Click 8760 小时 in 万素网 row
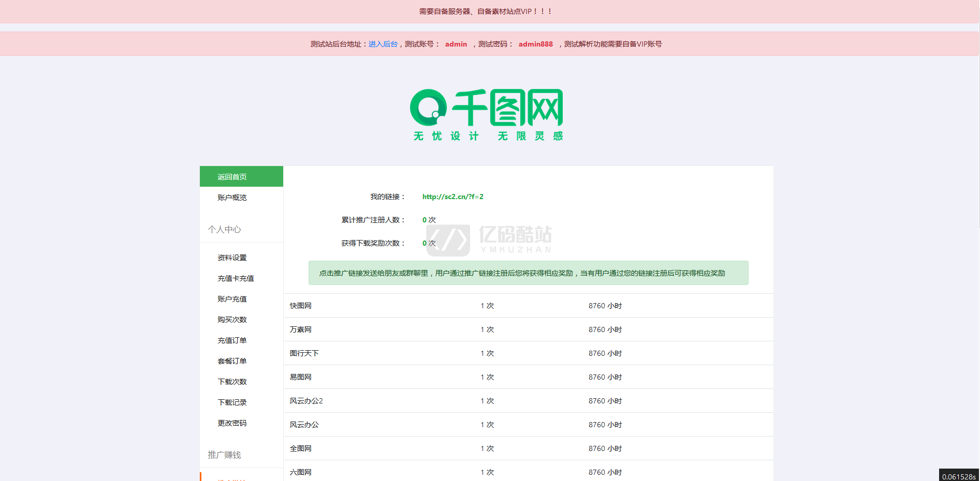This screenshot has height=481, width=980. click(605, 329)
